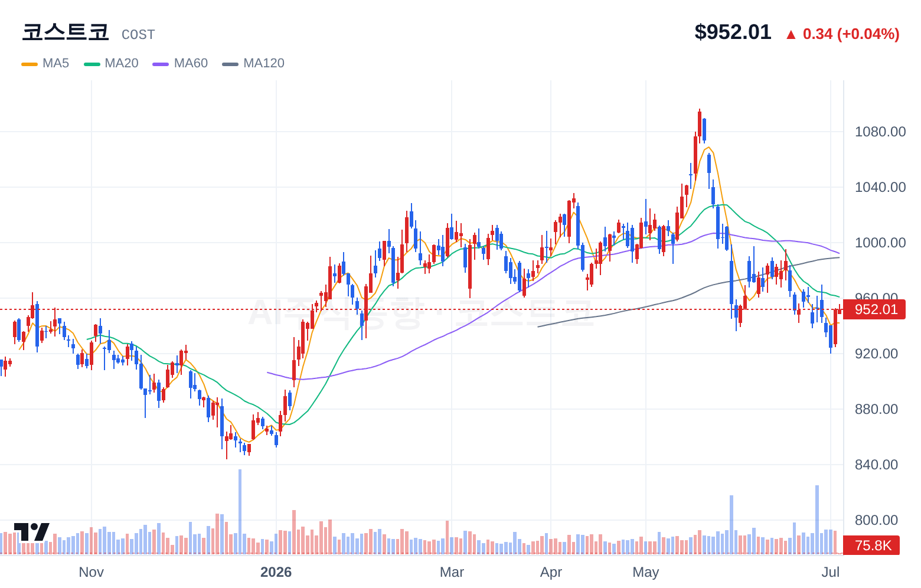Click the Nov label on time axis
Viewport: 921px width, 588px height.
[91, 572]
